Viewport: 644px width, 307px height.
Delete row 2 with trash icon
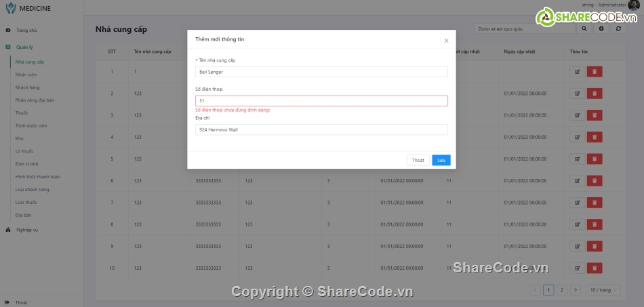click(x=595, y=93)
